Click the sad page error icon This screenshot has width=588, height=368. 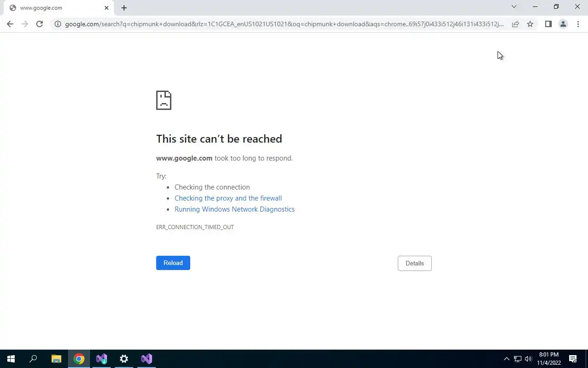(x=164, y=100)
